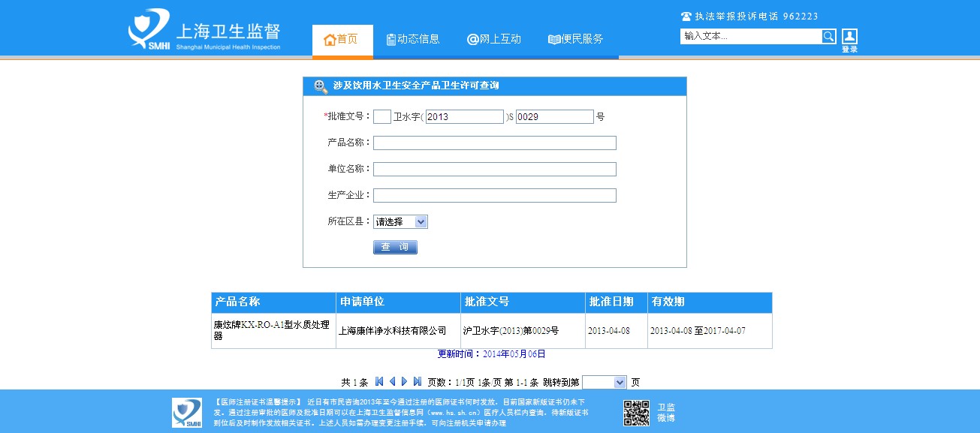The width and height of the screenshot is (980, 433).
Task: Jump to last page using pagination icon
Action: [417, 382]
